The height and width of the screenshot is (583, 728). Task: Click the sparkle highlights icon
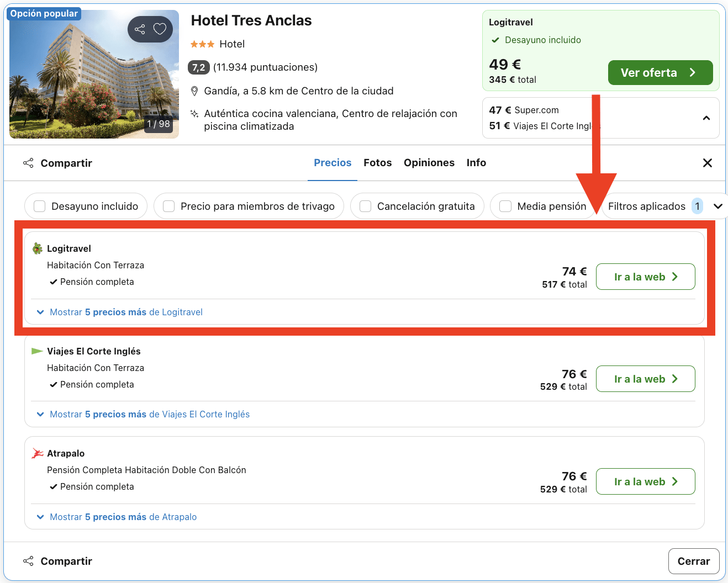tap(194, 114)
